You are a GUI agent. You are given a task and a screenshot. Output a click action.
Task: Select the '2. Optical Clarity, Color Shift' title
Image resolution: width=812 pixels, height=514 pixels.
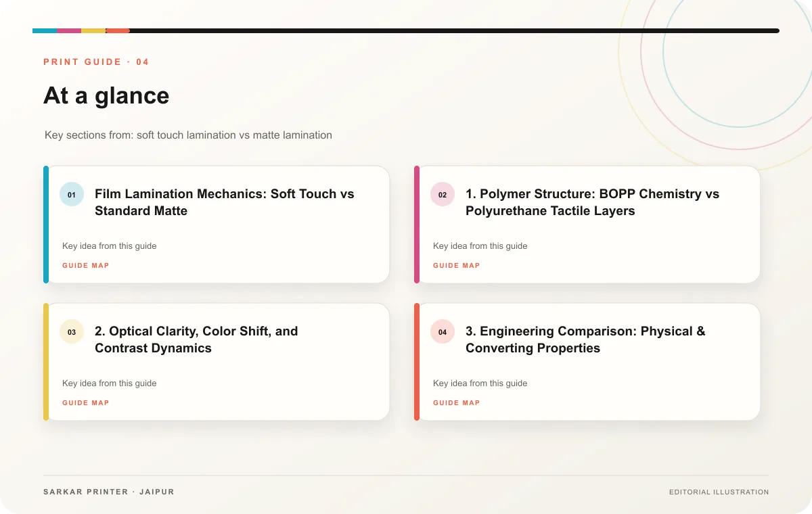tap(196, 340)
